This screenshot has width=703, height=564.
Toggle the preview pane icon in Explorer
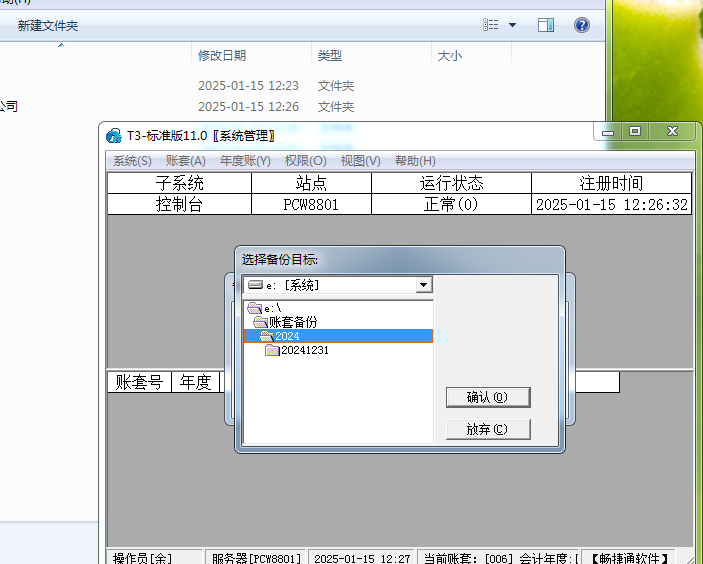click(x=546, y=25)
